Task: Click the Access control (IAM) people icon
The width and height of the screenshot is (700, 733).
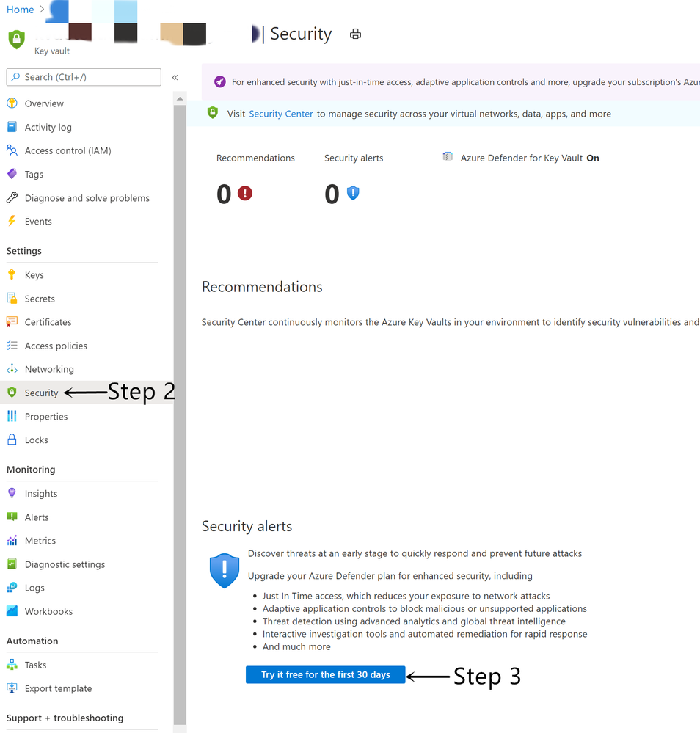Action: tap(12, 150)
